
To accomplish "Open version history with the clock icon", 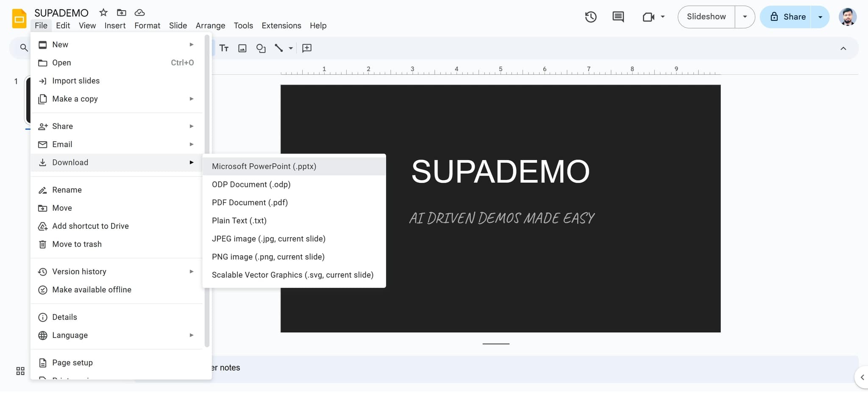I will tap(590, 17).
